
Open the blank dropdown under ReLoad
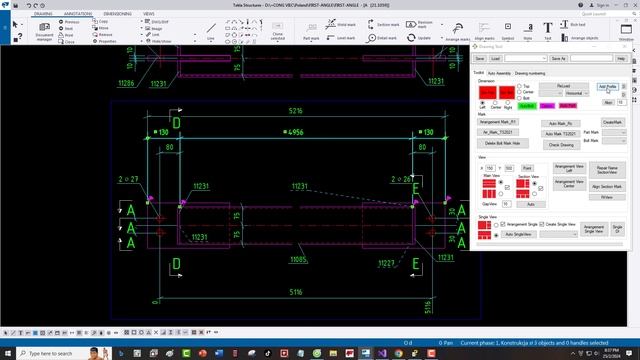tap(551, 93)
